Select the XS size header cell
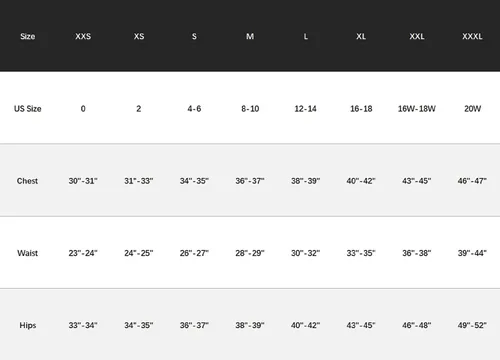This screenshot has width=500, height=360. pos(139,36)
